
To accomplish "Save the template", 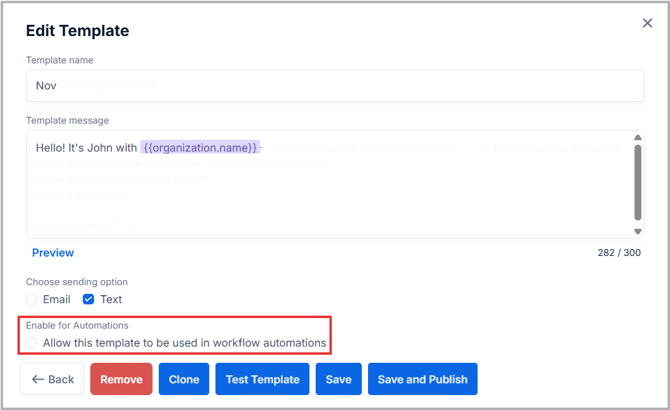I will coord(338,379).
